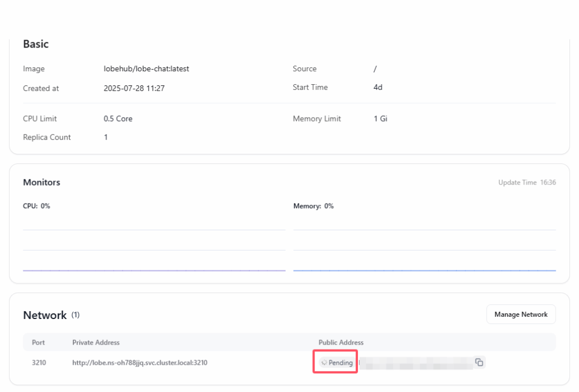Screen dimensions: 579x392
Task: Click the lobehub/lobe-chat:latest image name
Action: coord(146,69)
